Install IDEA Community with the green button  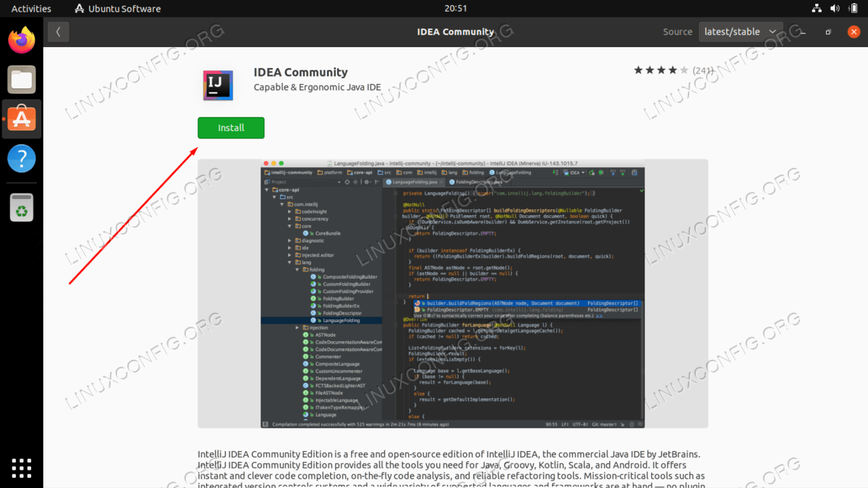231,127
